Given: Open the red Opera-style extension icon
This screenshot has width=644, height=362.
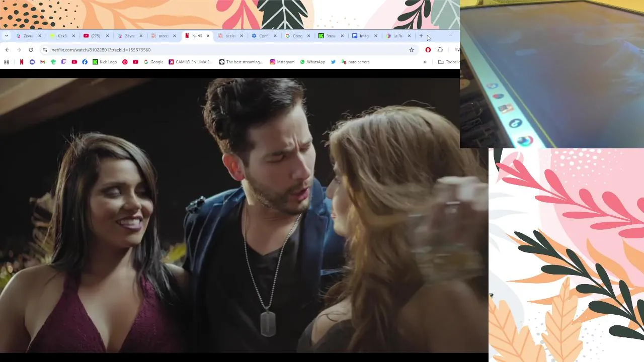Looking at the screenshot, I should click(x=428, y=50).
